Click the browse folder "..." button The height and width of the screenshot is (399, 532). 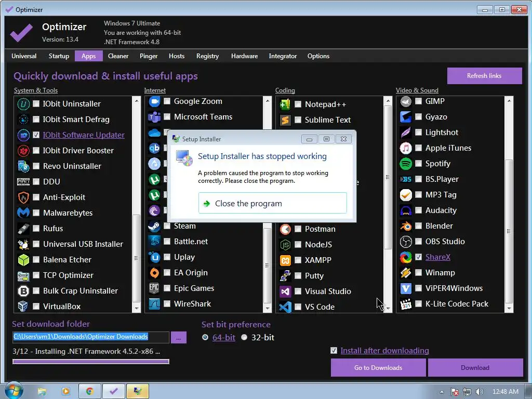point(179,338)
